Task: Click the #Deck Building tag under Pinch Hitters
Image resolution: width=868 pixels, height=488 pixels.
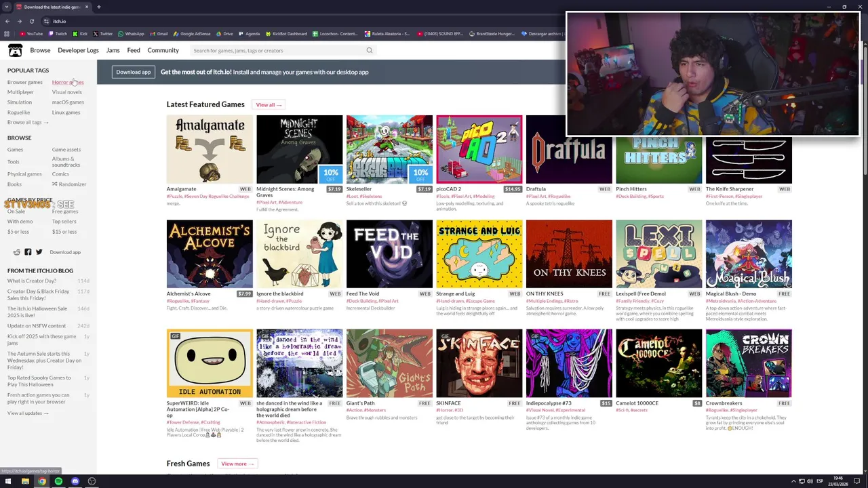Action: [631, 196]
